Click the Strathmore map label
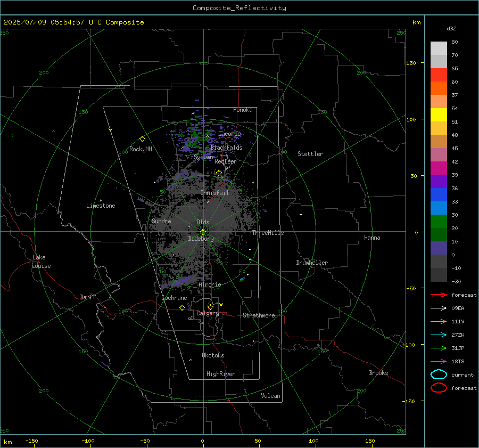 point(259,315)
